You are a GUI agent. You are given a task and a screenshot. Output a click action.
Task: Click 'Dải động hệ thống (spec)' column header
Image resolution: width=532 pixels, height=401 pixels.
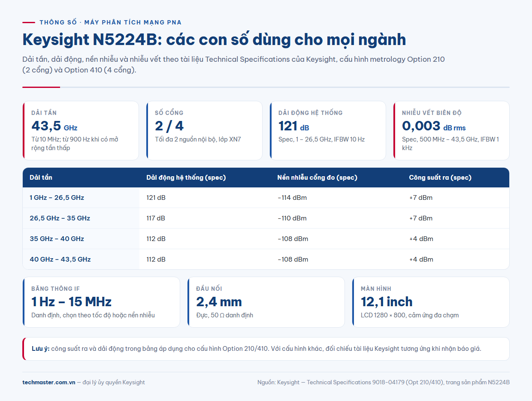pos(186,178)
